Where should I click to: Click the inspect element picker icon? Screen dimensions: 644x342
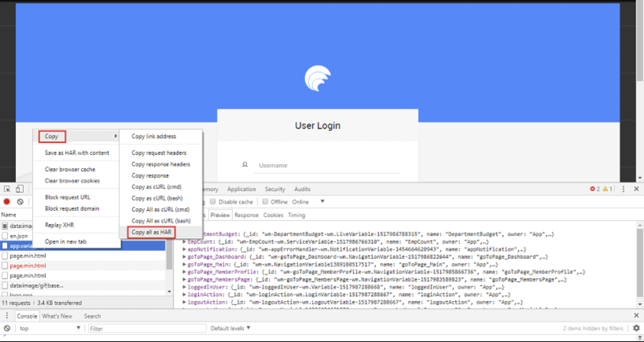coord(7,189)
